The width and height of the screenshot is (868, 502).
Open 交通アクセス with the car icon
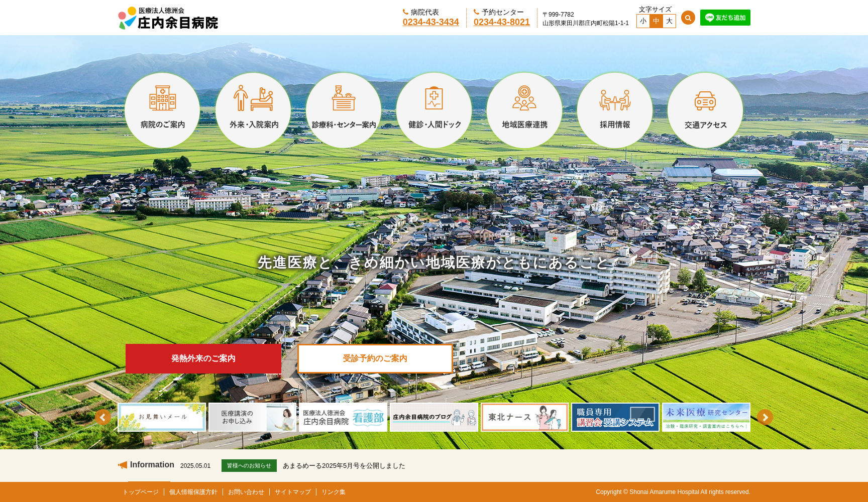705,110
